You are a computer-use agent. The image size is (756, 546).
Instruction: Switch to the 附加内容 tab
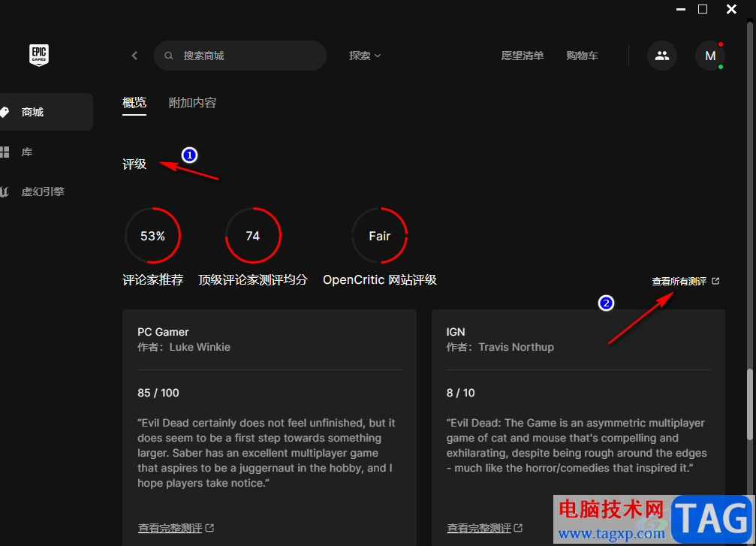click(x=192, y=103)
